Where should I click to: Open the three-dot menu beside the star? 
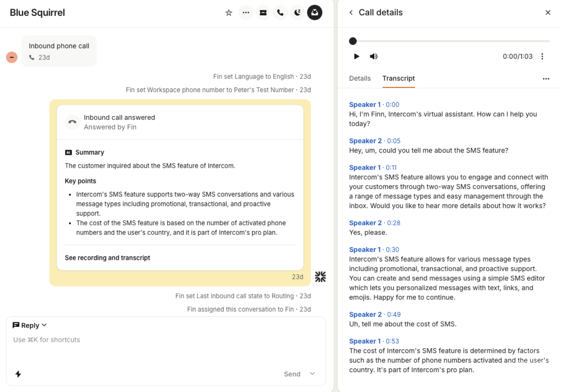coord(246,13)
